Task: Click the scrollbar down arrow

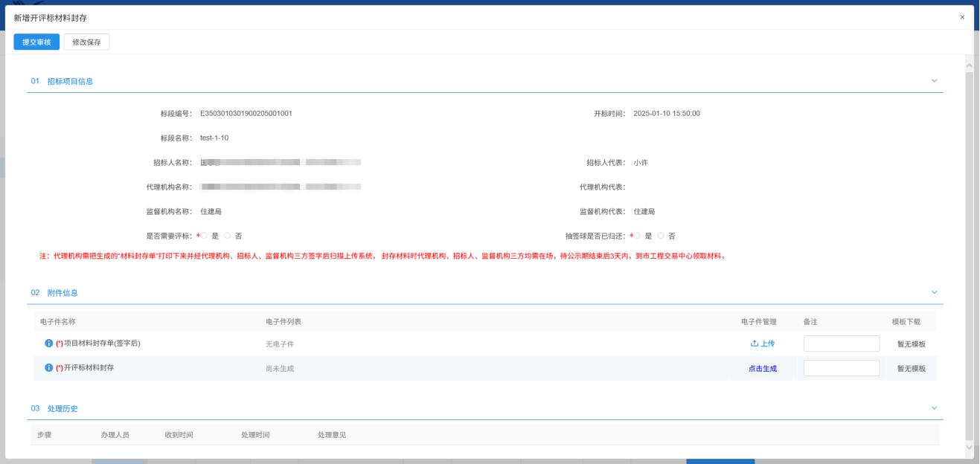Action: (969, 447)
